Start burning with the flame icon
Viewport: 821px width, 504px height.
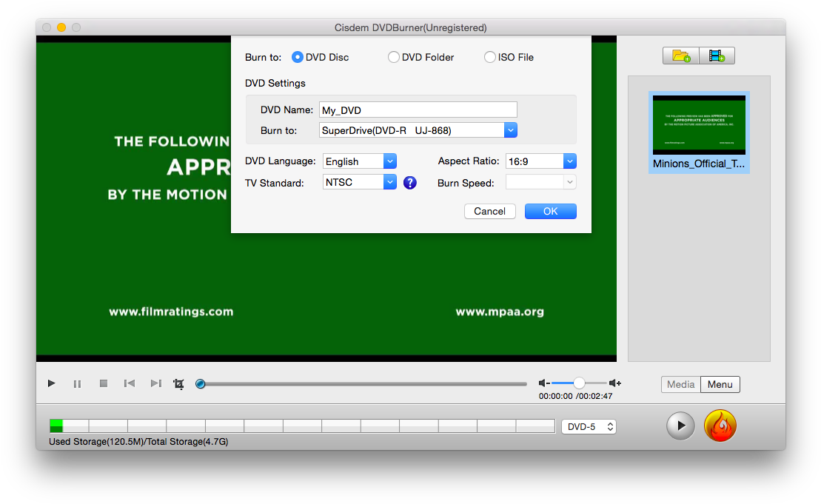click(720, 426)
